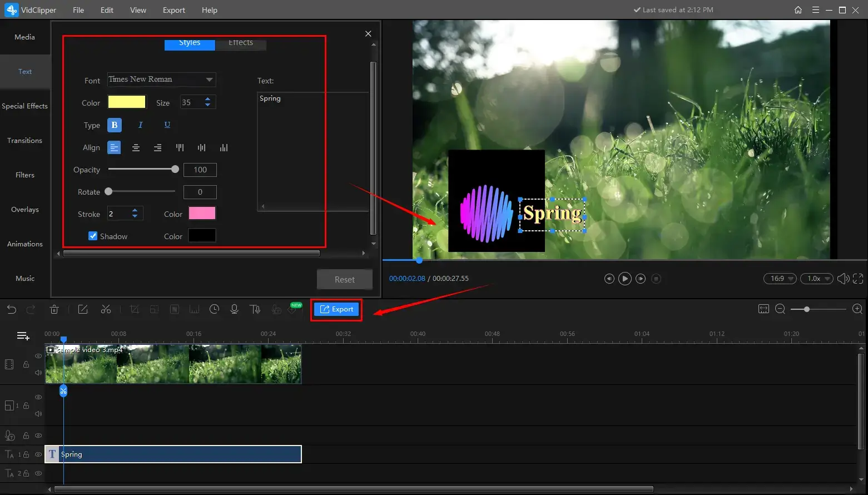
Task: Decrease Stroke value with the down arrow
Action: (x=135, y=216)
